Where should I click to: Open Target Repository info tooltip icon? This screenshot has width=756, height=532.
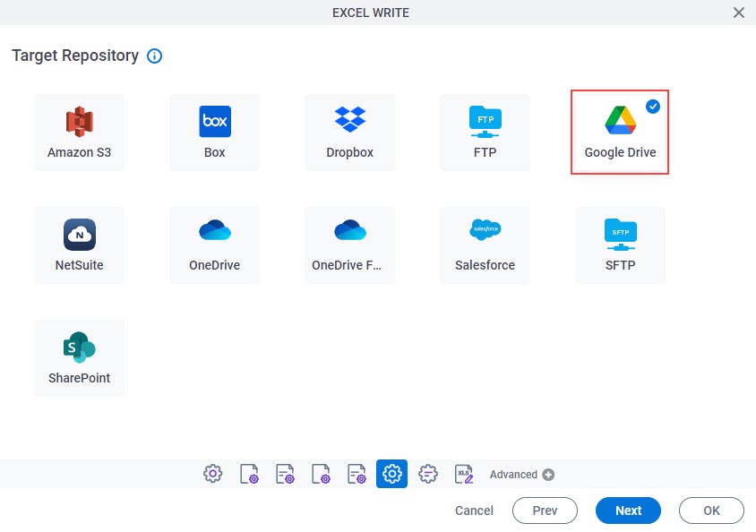click(x=154, y=56)
